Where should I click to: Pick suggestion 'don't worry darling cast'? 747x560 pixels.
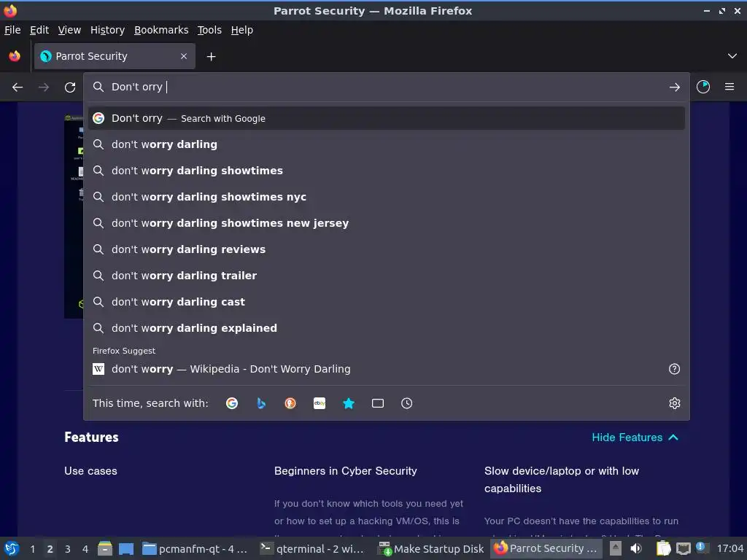(387, 301)
